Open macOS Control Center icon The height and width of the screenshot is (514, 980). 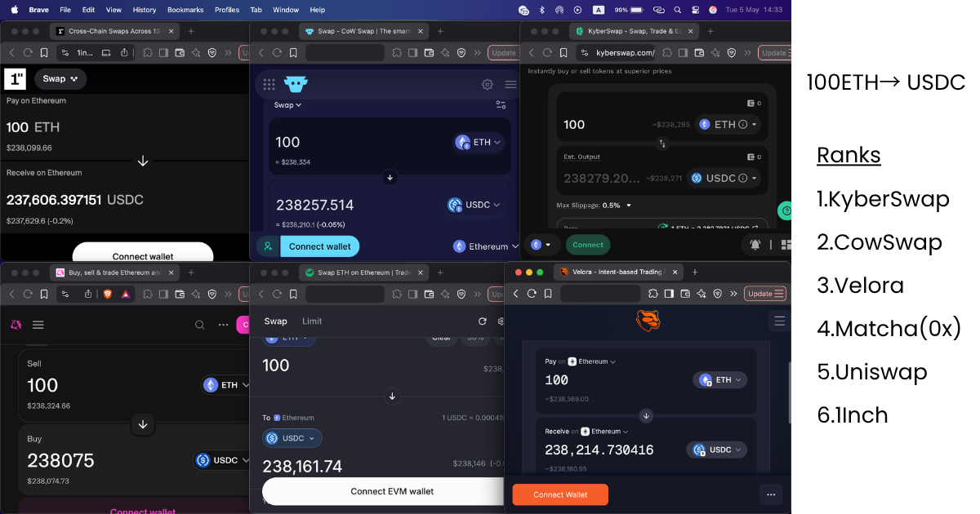[696, 10]
